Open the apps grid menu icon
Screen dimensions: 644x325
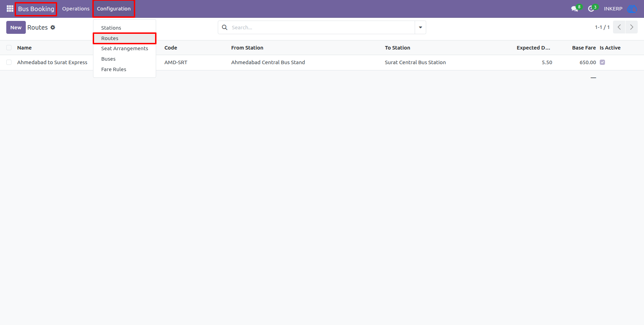click(10, 9)
